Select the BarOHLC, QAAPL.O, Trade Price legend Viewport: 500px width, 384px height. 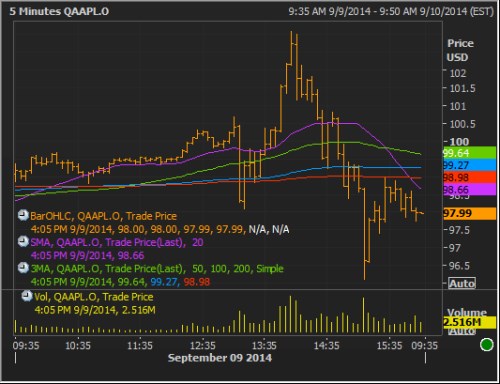tap(103, 216)
